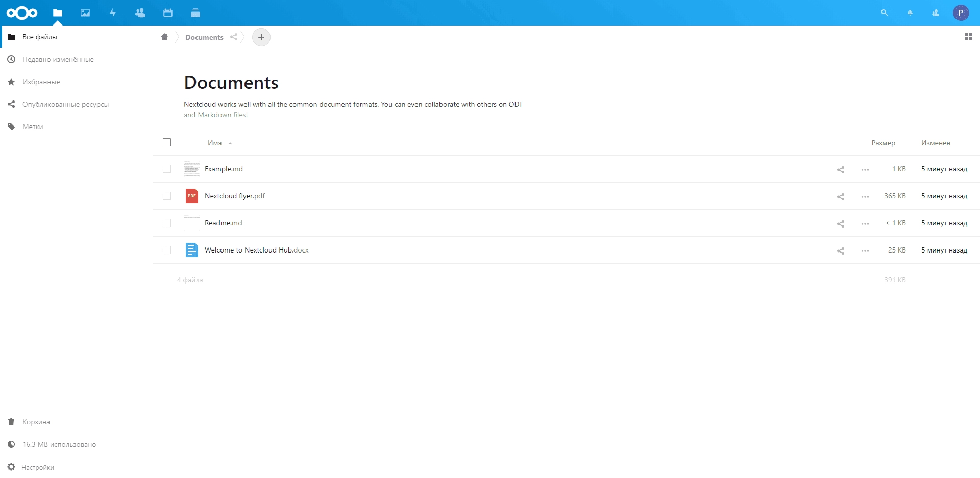
Task: Click the docx document icon
Action: point(192,250)
